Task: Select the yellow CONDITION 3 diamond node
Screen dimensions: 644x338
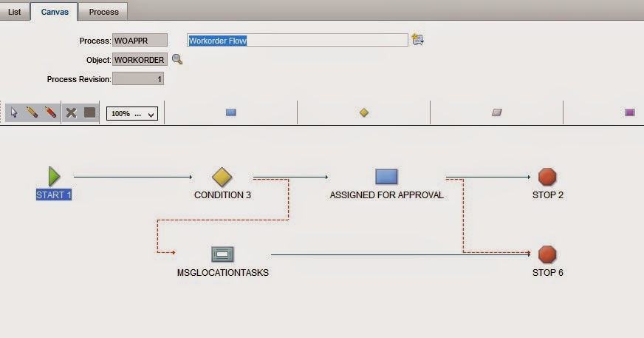Action: (x=222, y=177)
